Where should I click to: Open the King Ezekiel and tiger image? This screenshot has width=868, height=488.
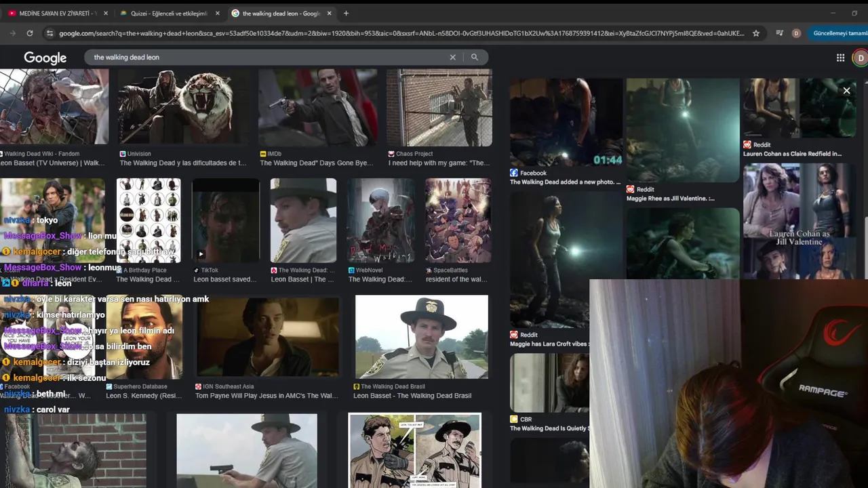pyautogui.click(x=183, y=106)
